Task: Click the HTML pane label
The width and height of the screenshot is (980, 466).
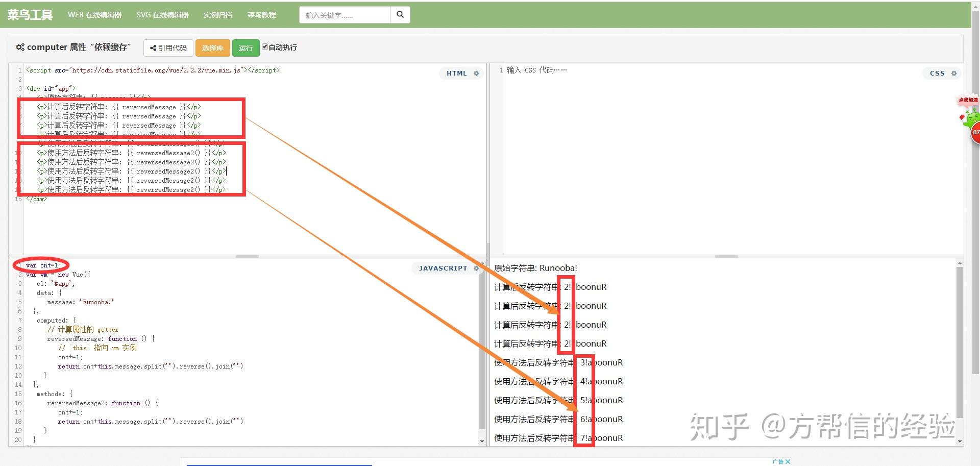Action: (x=457, y=73)
